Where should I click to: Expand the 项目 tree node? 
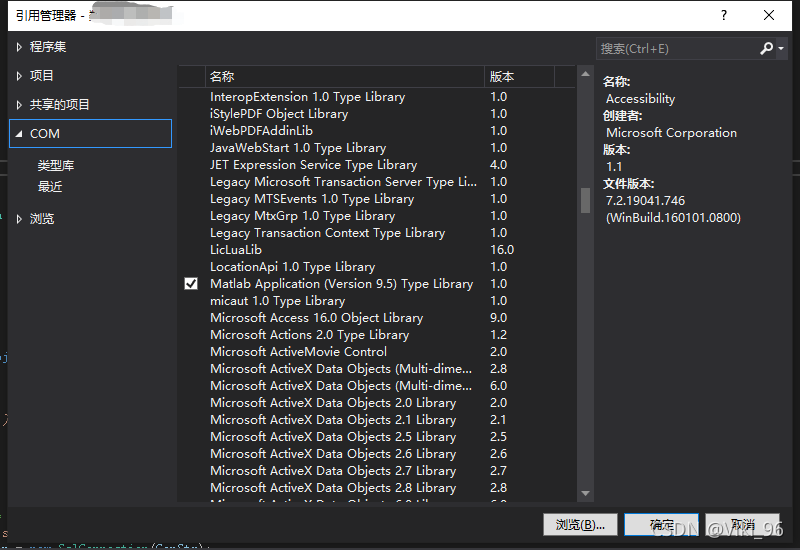[x=19, y=76]
